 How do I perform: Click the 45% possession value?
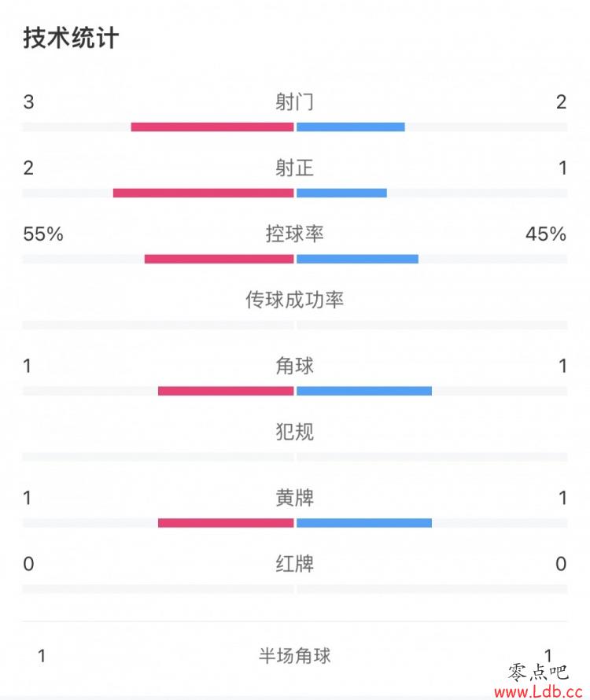click(x=546, y=234)
